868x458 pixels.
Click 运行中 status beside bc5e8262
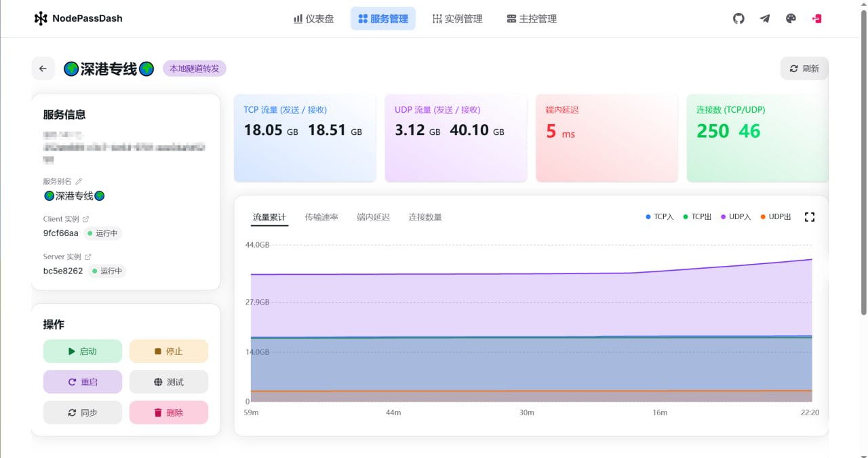[x=107, y=271]
